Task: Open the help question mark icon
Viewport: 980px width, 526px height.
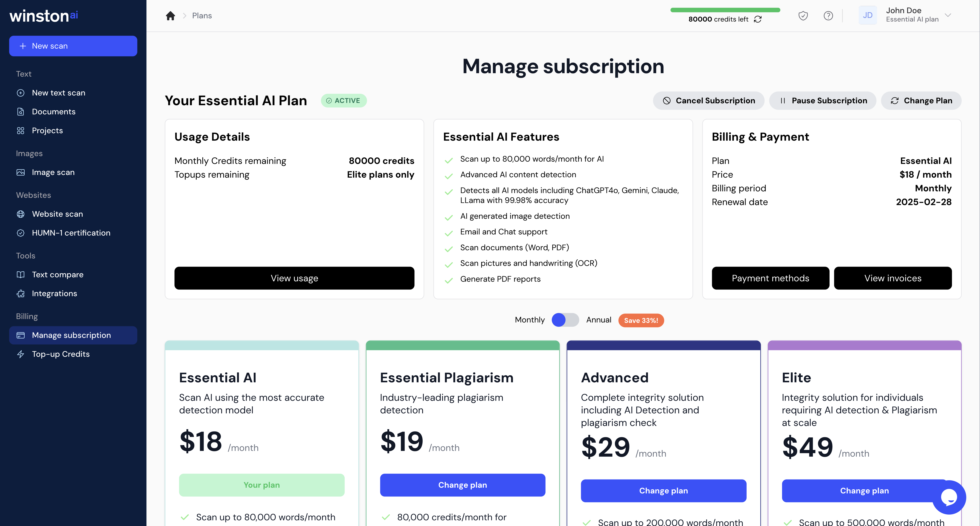Action: 828,16
